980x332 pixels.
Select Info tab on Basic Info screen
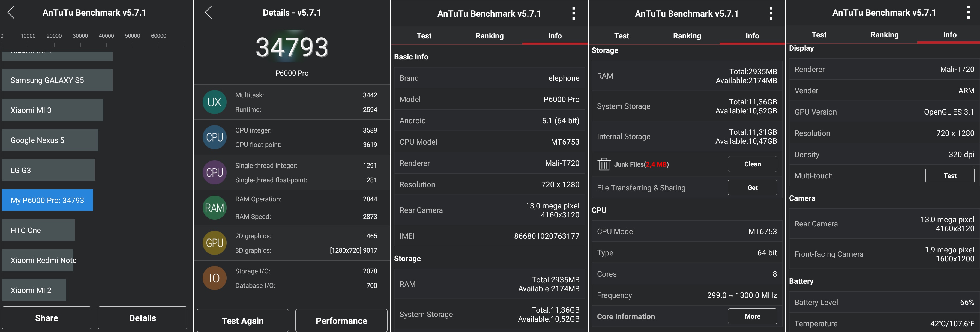coord(555,36)
